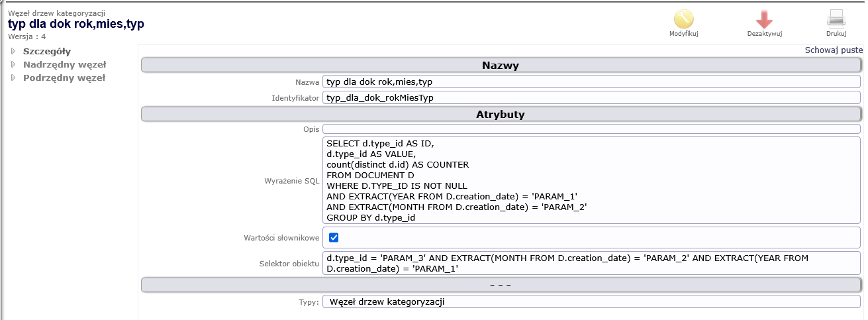This screenshot has width=868, height=320.
Task: Click the Nazwy section header bar
Action: [500, 66]
